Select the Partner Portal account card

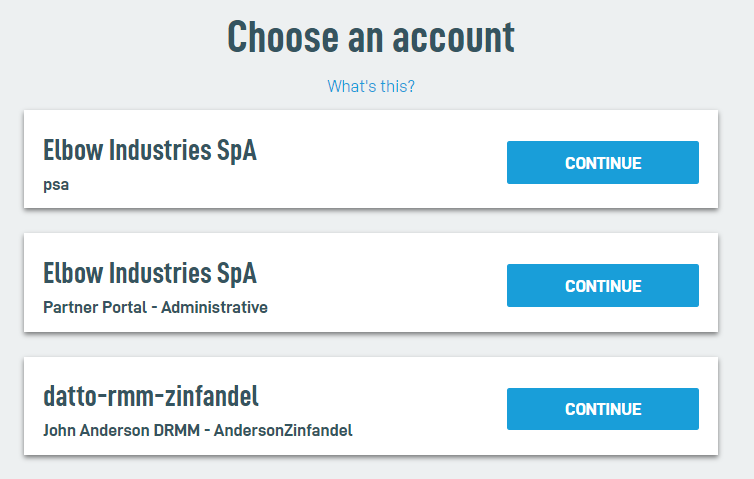[371, 283]
